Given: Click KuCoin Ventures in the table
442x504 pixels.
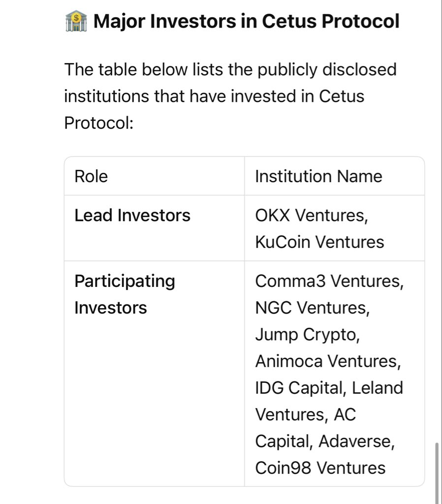Looking at the screenshot, I should coord(319,242).
